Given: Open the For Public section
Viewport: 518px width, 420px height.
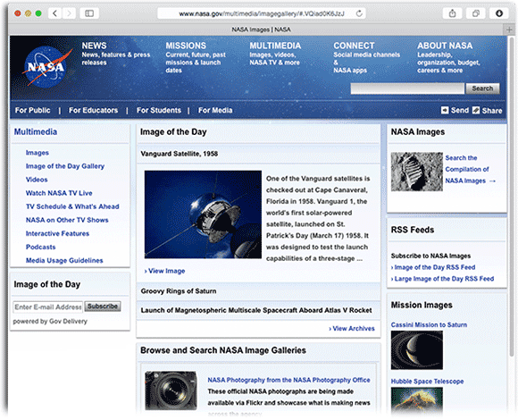Looking at the screenshot, I should coord(33,110).
